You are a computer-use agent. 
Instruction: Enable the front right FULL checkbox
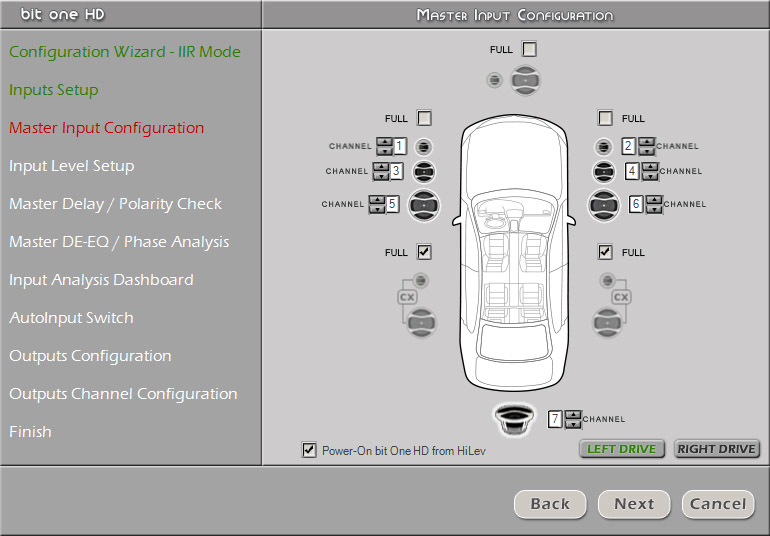coord(605,118)
